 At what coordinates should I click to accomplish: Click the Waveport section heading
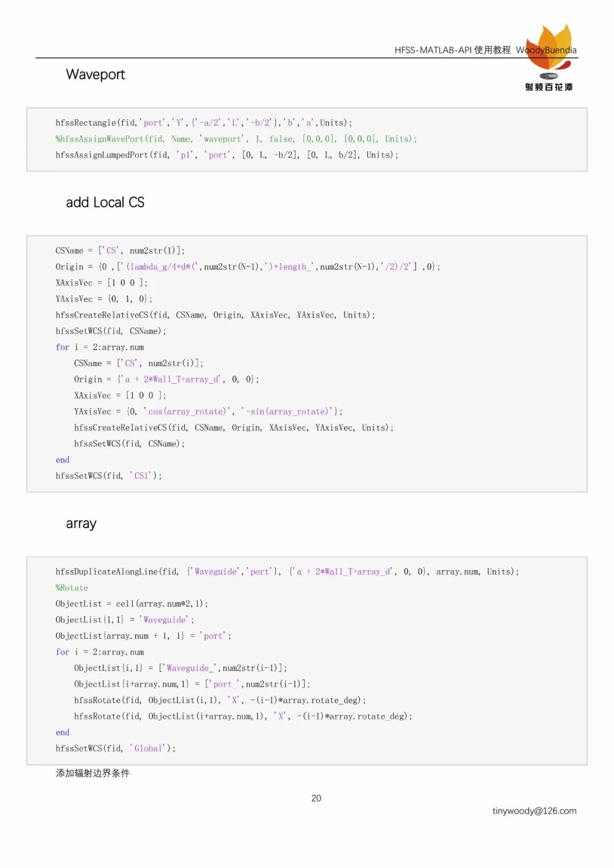click(x=96, y=74)
